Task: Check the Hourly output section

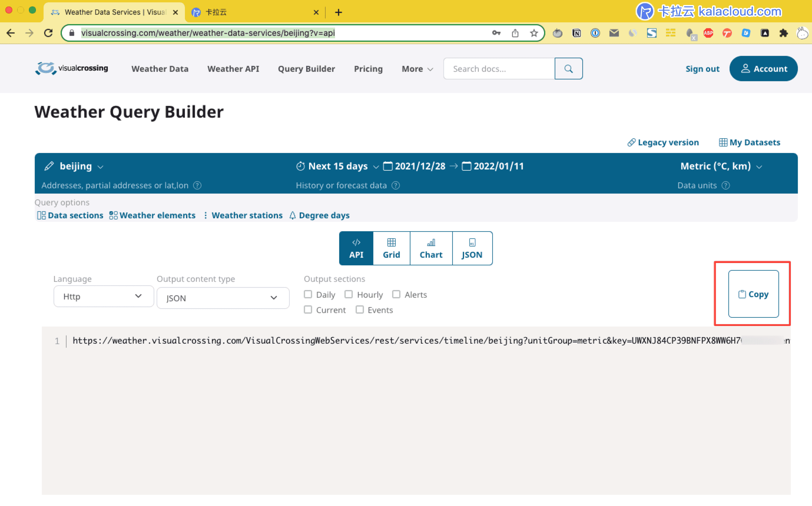Action: click(349, 294)
